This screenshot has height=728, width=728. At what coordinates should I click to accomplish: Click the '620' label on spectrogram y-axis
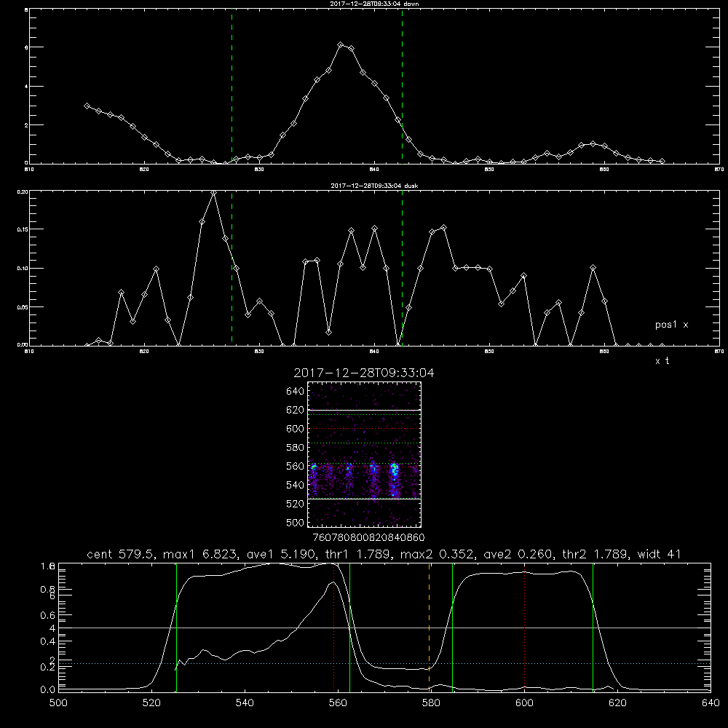(x=296, y=411)
